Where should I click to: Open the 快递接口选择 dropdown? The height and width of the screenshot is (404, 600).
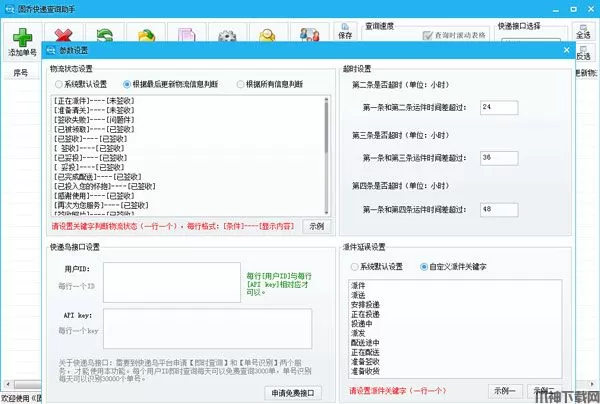point(529,39)
